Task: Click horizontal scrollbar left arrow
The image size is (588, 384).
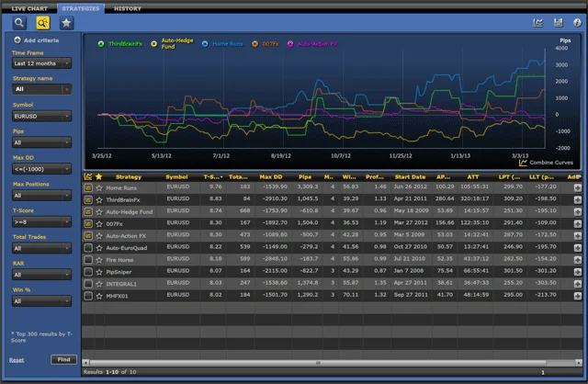Action: coord(85,363)
